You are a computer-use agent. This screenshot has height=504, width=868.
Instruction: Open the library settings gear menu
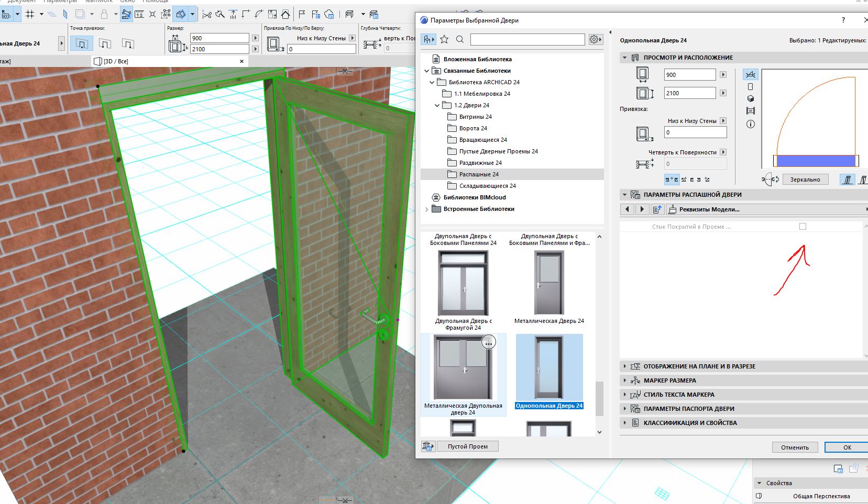594,39
